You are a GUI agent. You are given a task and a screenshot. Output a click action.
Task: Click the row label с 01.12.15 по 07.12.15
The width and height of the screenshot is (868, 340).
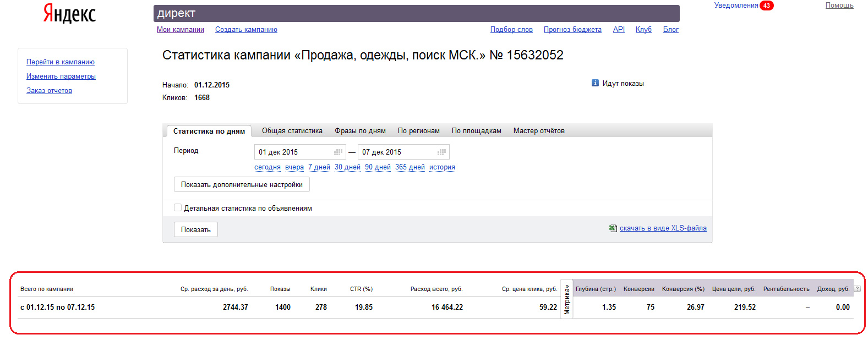pyautogui.click(x=57, y=308)
